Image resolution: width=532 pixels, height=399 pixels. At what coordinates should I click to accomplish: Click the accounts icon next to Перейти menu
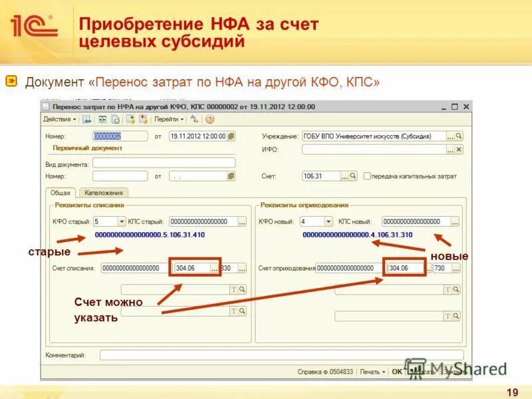194,120
